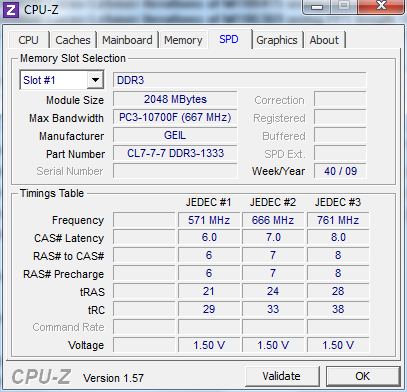This screenshot has width=407, height=392.
Task: Click the tRAS value 21
Action: (209, 291)
